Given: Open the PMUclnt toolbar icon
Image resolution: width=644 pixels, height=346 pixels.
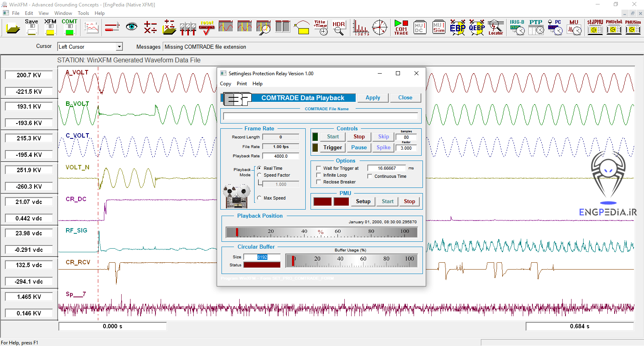Looking at the screenshot, I should (614, 27).
